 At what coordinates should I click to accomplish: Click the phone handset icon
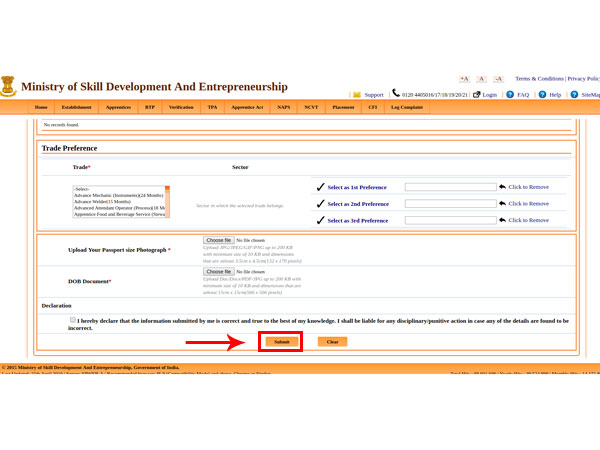pos(396,93)
